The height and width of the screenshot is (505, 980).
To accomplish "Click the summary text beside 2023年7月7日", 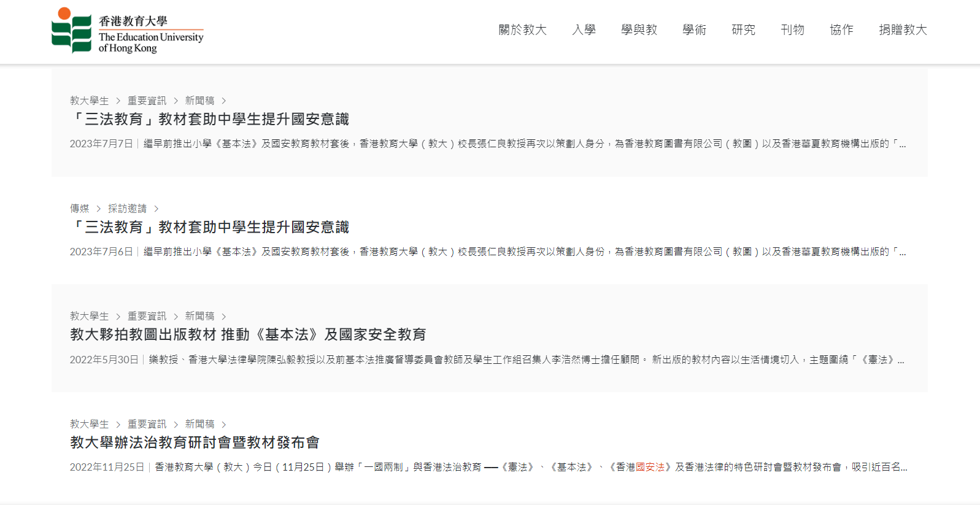I will 525,144.
